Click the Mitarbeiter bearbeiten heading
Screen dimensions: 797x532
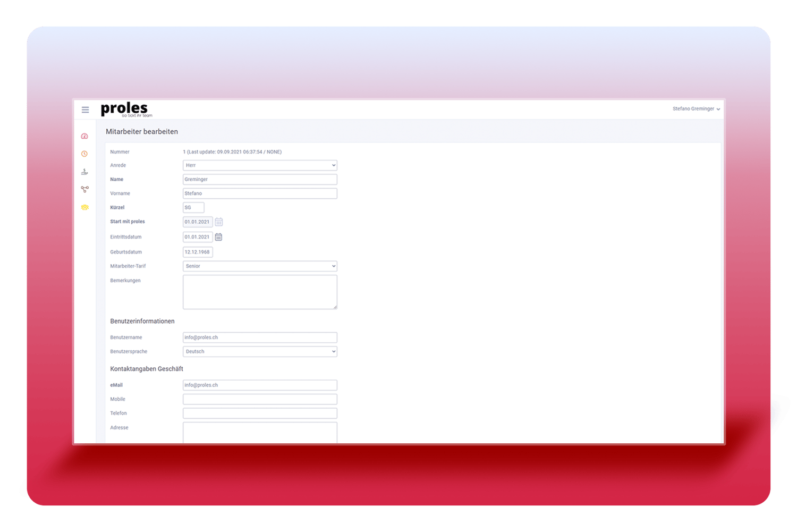(x=142, y=132)
